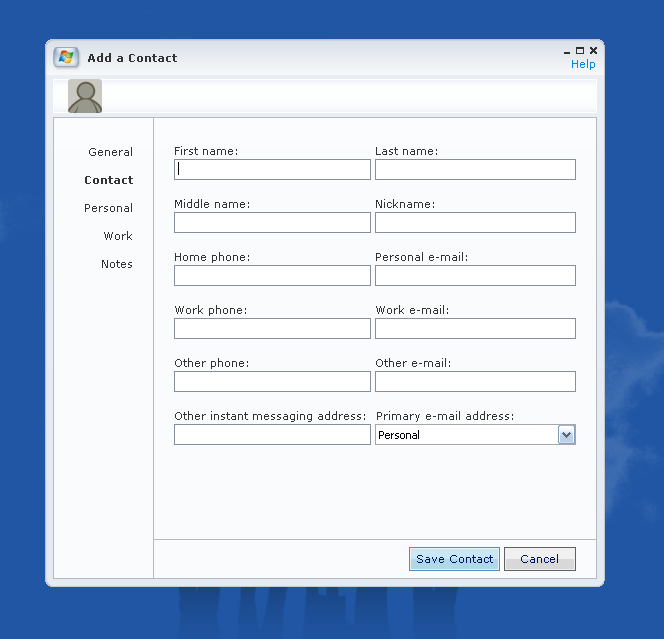The width and height of the screenshot is (664, 639).
Task: Open the Work tab
Action: click(118, 236)
